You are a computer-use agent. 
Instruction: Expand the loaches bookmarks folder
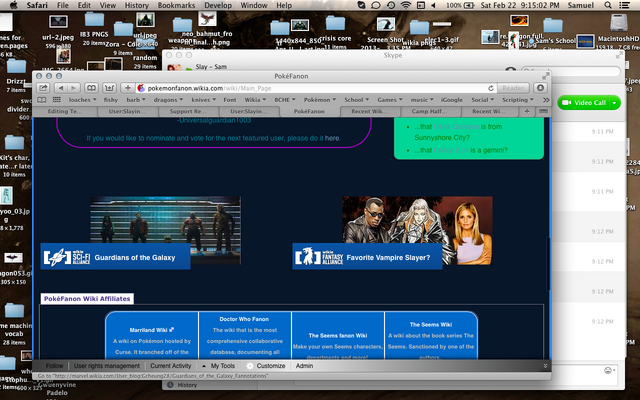click(x=82, y=100)
